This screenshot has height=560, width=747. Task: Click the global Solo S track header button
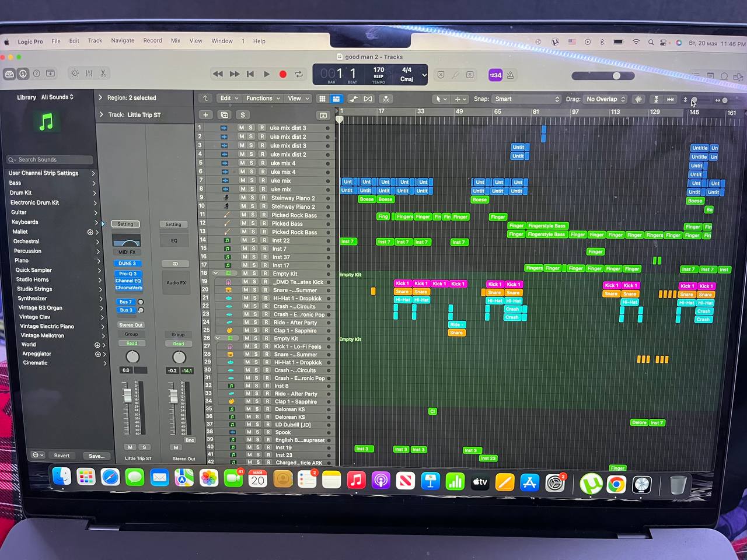point(243,115)
